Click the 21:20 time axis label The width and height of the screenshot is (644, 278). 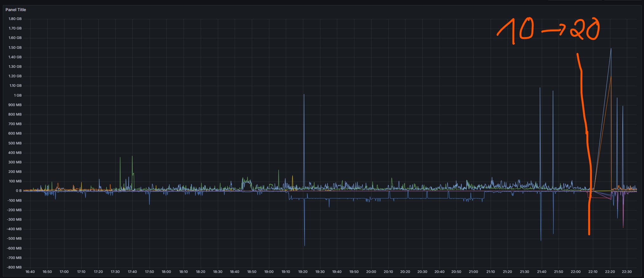(507, 272)
